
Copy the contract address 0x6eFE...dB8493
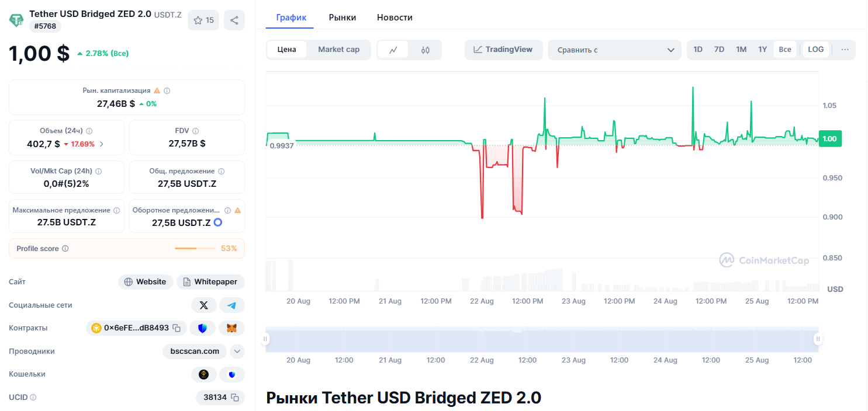177,328
